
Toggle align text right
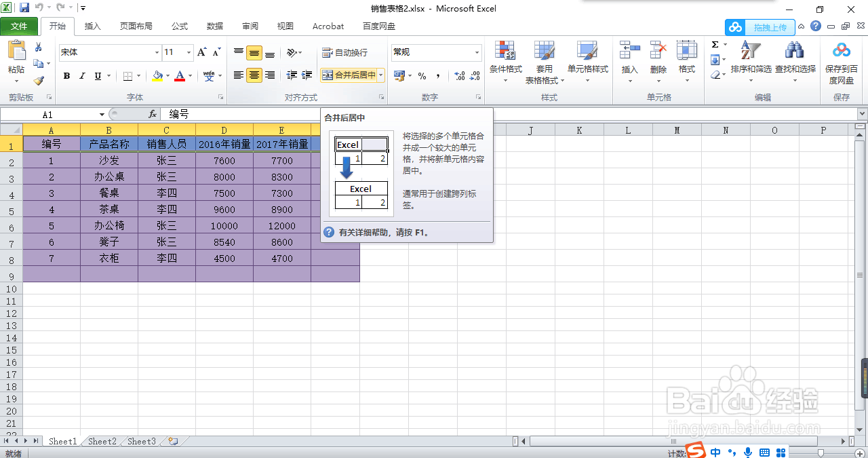(x=270, y=75)
